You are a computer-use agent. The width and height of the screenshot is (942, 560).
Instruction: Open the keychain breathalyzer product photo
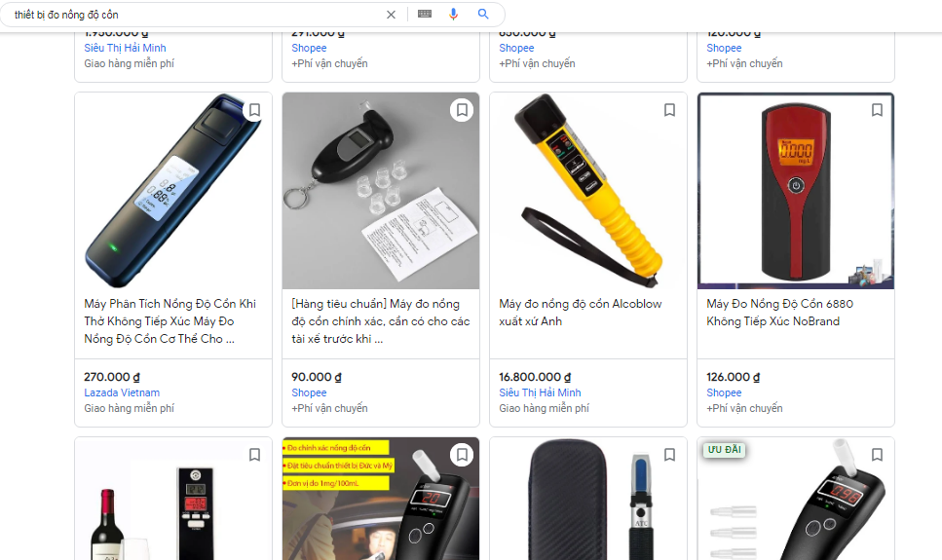[381, 192]
